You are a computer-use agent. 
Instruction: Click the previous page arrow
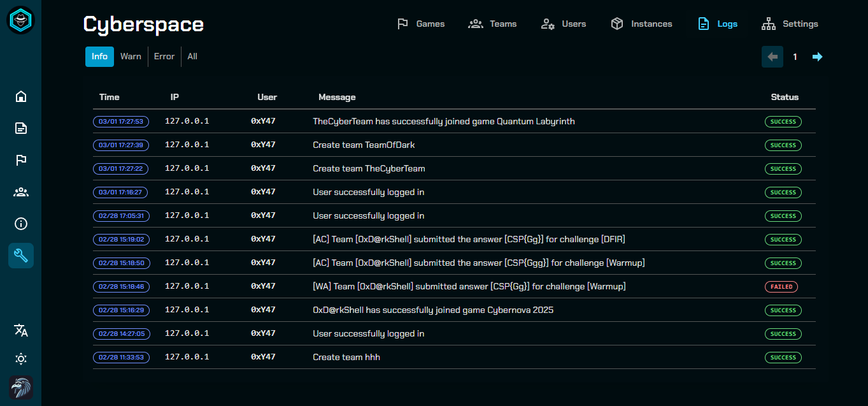(772, 57)
